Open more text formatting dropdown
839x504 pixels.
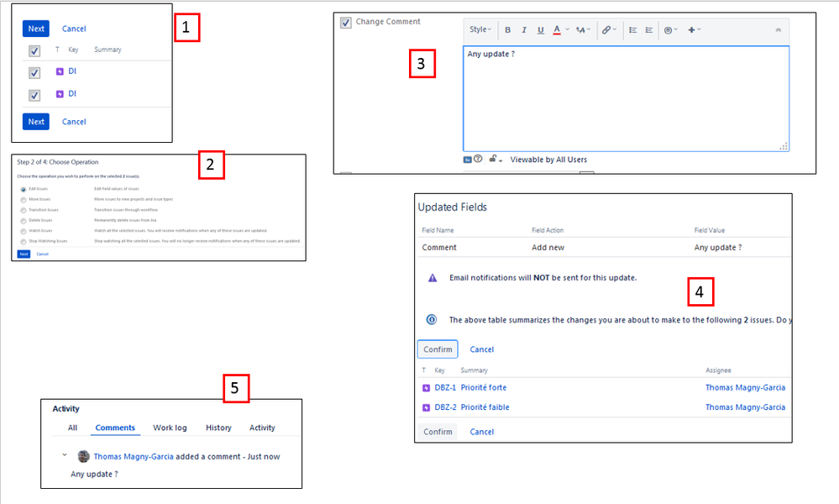pyautogui.click(x=583, y=30)
